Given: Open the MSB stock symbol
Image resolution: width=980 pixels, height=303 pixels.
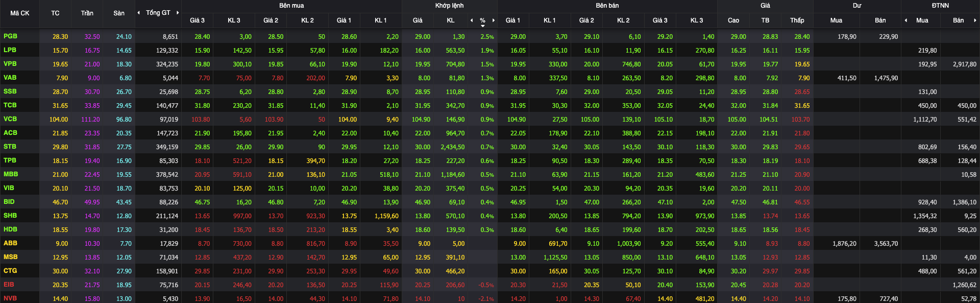Looking at the screenshot, I should coord(10,257).
